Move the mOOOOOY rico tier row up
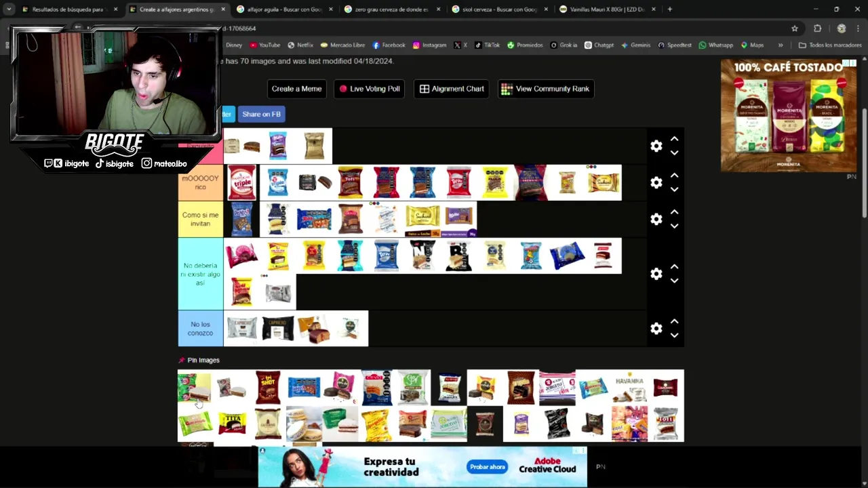Viewport: 868px width, 488px height. click(674, 176)
